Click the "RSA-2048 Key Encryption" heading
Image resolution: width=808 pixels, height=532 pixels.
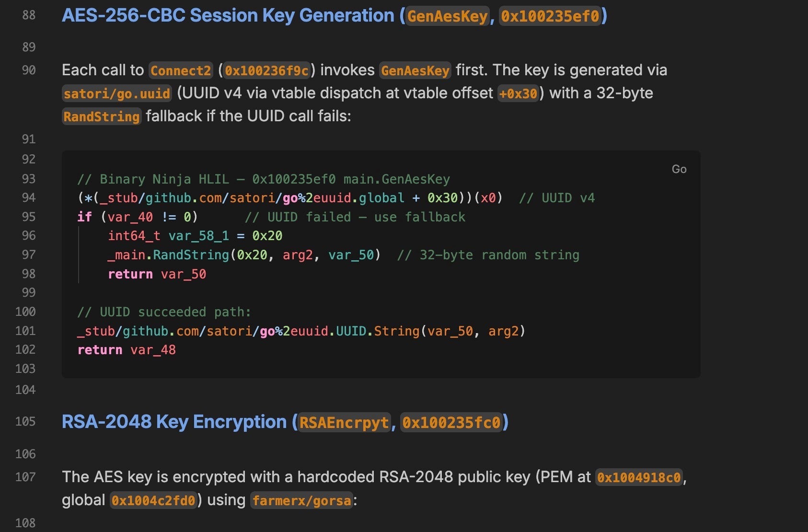[174, 422]
